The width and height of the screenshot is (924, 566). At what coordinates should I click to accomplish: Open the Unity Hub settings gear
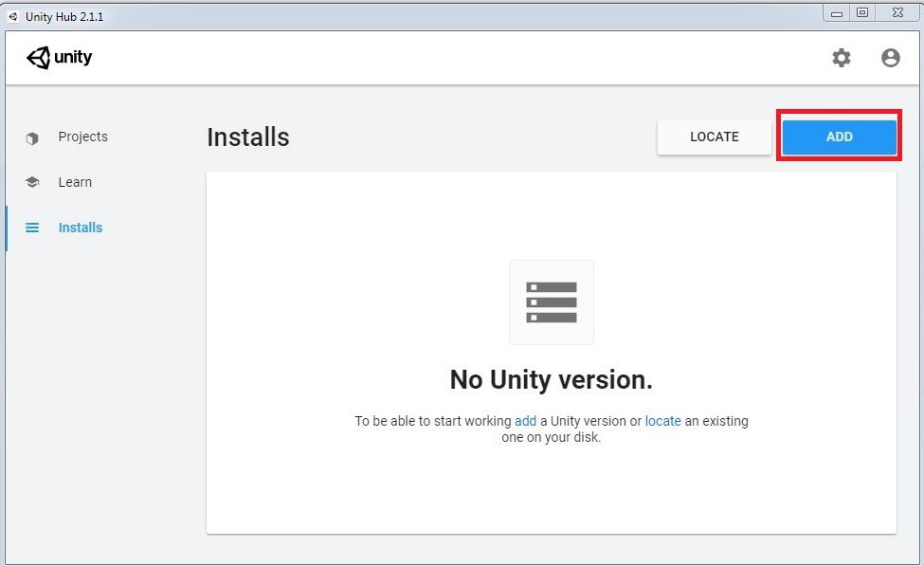pos(840,58)
